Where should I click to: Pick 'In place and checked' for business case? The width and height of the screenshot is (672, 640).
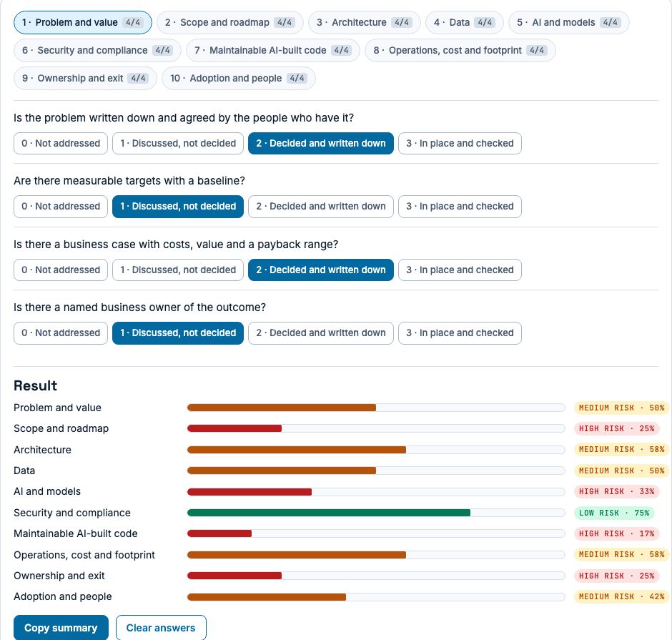(460, 270)
